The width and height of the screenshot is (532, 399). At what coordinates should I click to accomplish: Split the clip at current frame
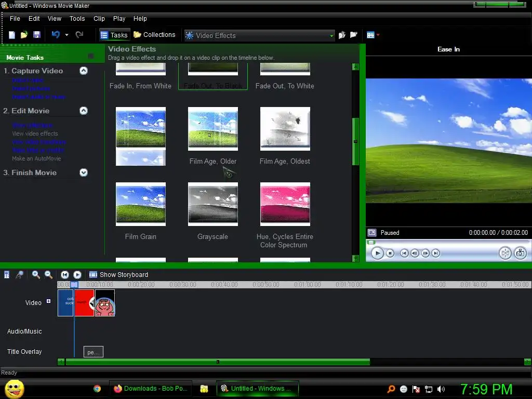point(505,253)
